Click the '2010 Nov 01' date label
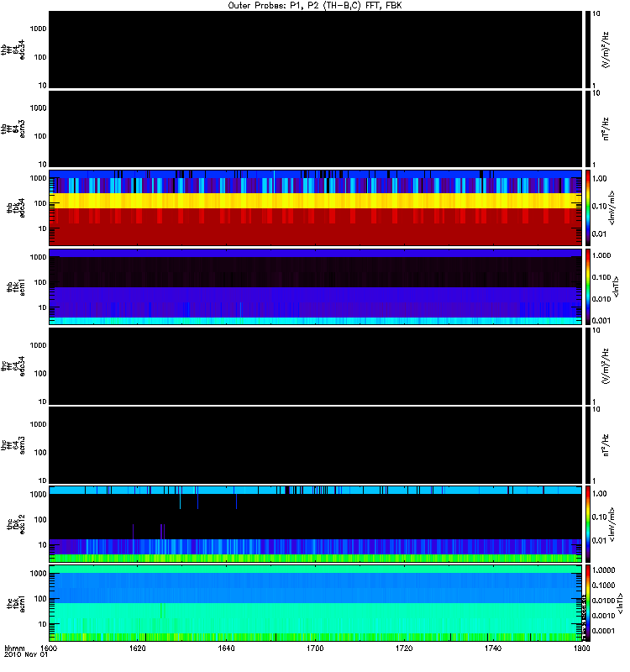630x672 pixels. (x=26, y=654)
